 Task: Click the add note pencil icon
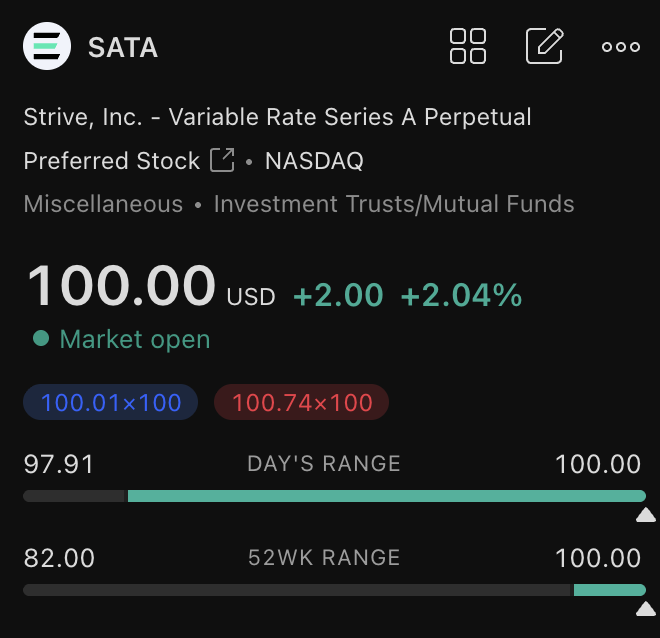[x=544, y=46]
